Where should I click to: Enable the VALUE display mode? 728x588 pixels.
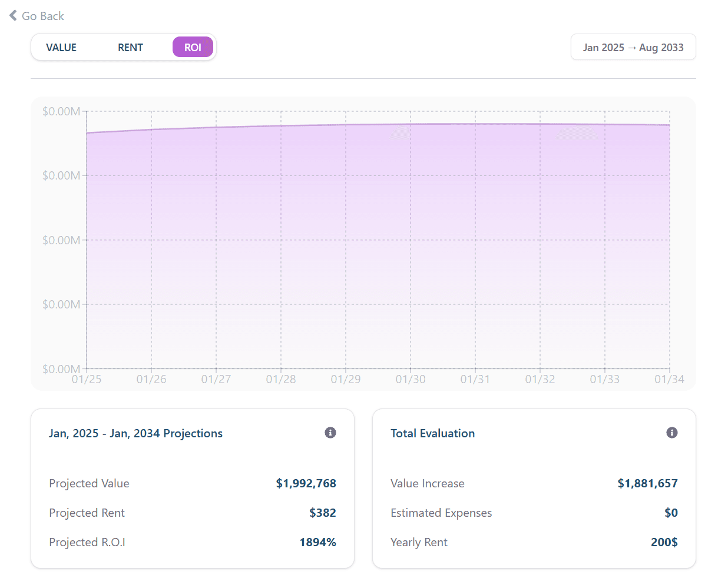pyautogui.click(x=61, y=47)
